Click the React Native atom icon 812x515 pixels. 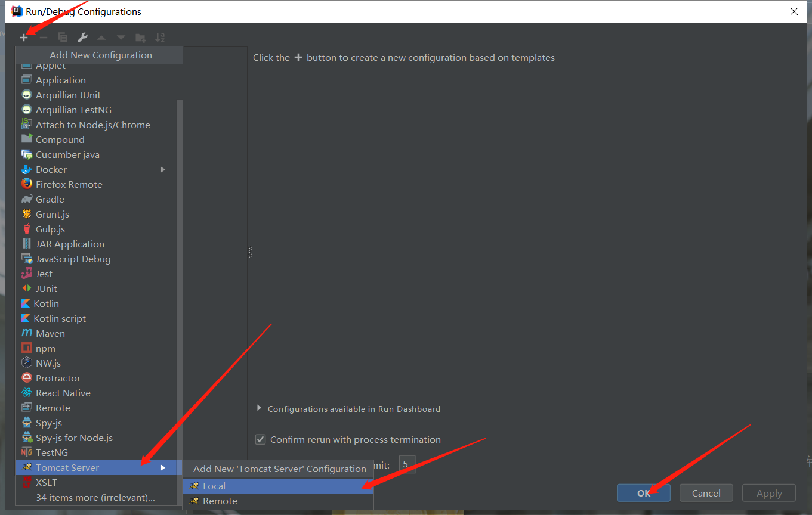coord(26,393)
